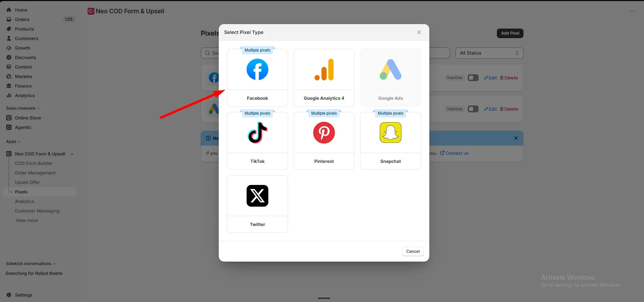Click the Content sidebar icon
This screenshot has height=302, width=644.
point(9,67)
